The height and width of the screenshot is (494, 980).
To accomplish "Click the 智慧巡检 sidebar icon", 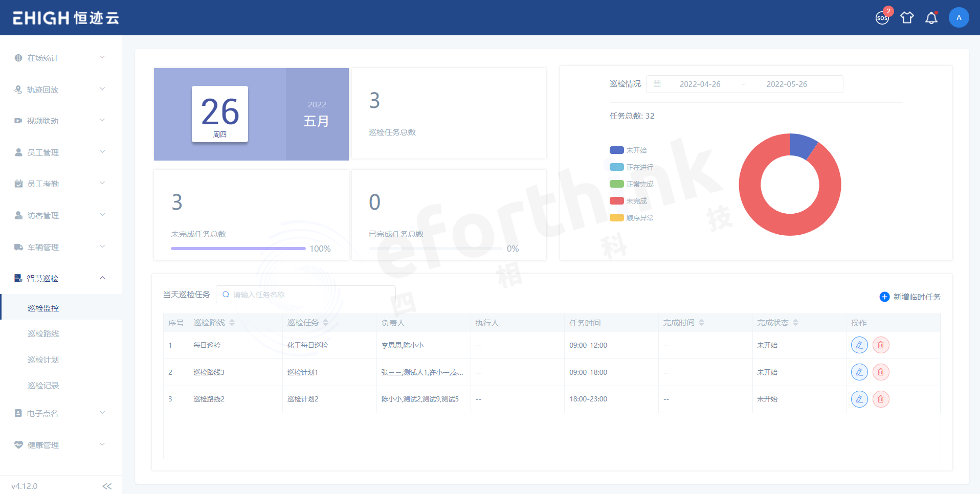I will point(17,278).
